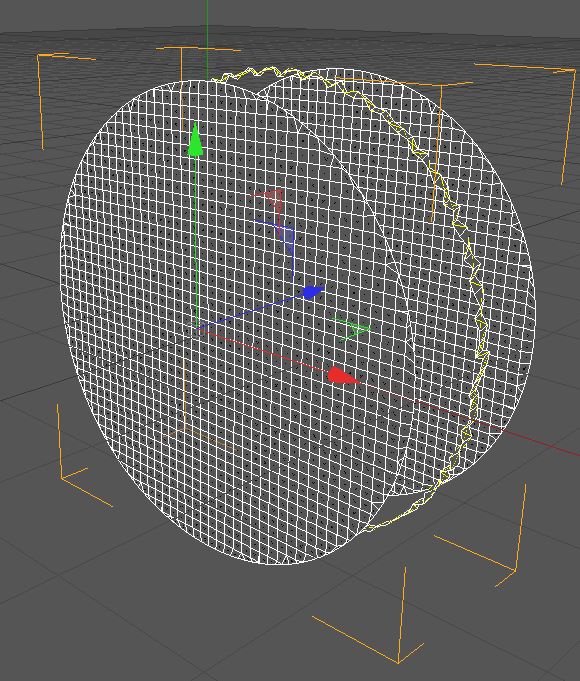
Task: Click the blue Z-axis shaft of the gizmo
Action: click(252, 311)
